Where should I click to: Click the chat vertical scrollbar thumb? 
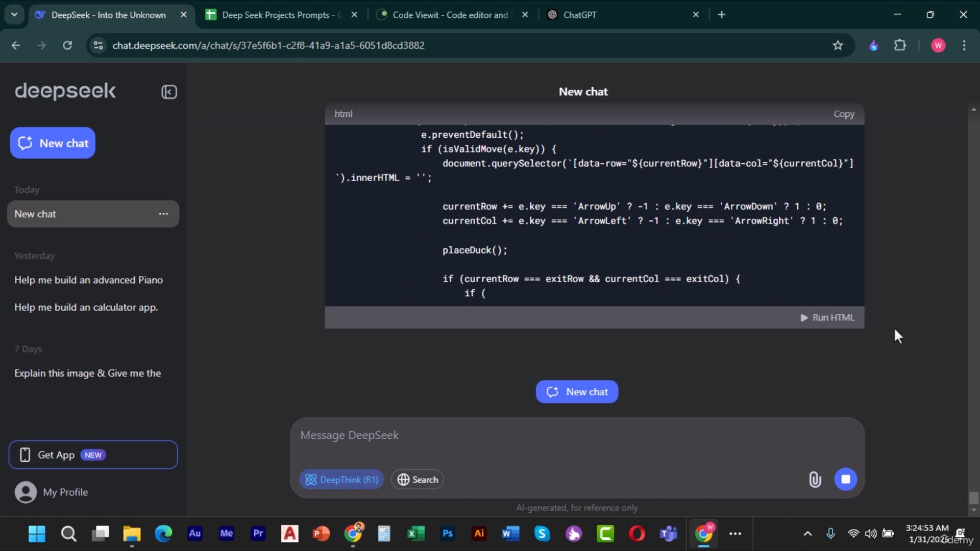click(973, 497)
